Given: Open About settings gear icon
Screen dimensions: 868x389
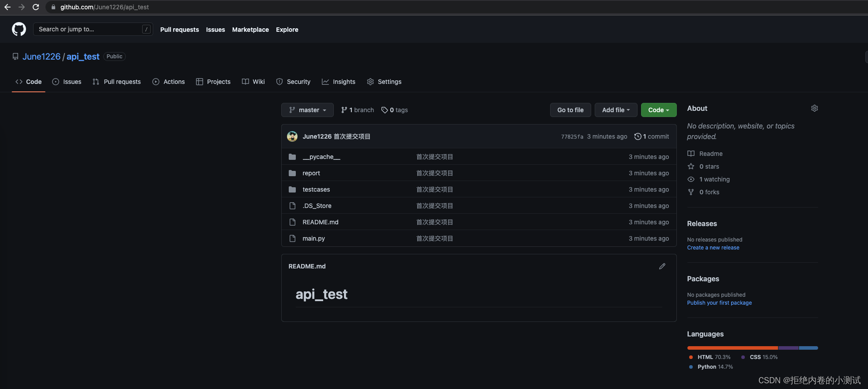Looking at the screenshot, I should (815, 108).
